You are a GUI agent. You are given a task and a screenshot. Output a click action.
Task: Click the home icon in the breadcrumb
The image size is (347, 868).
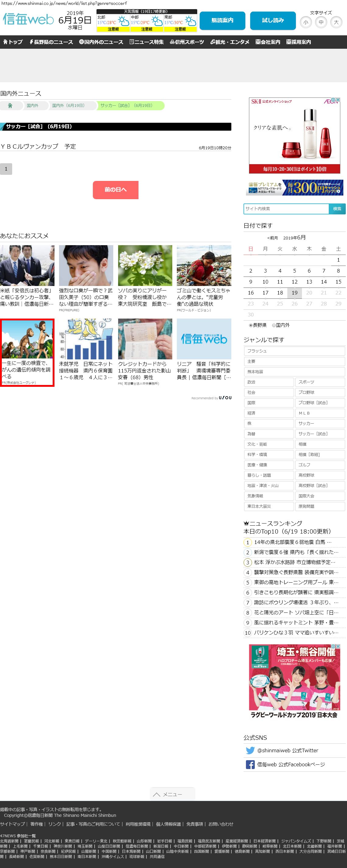[10, 105]
